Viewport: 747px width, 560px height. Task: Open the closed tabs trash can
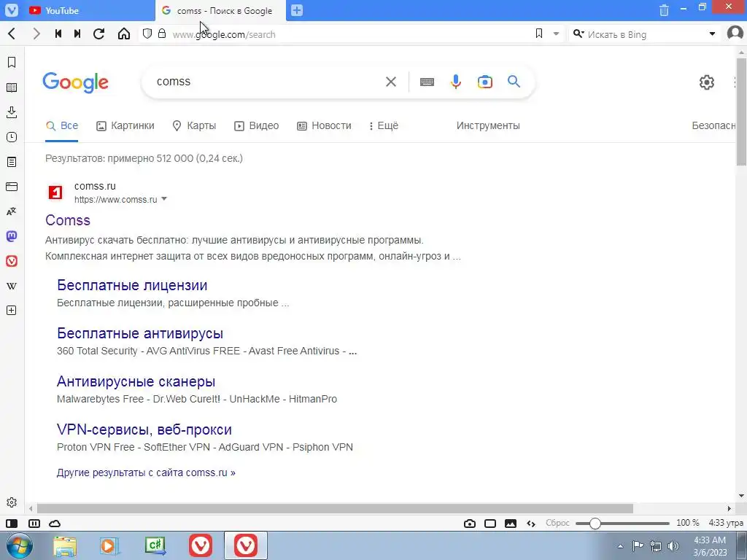[664, 10]
